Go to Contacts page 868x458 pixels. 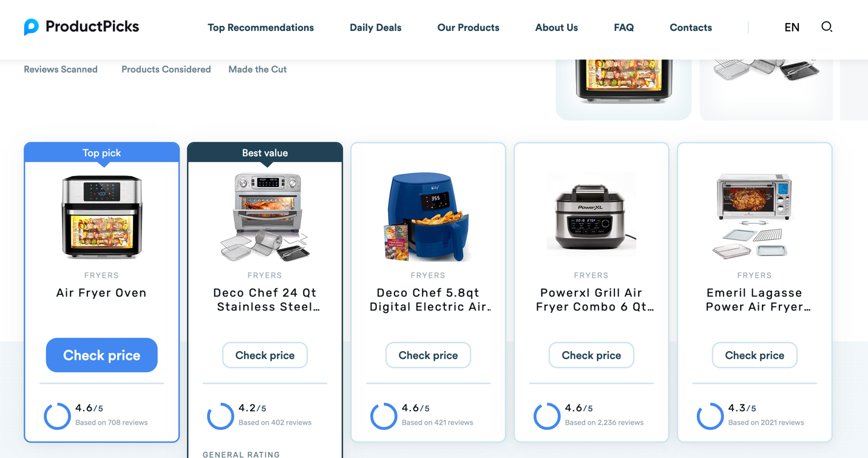tap(691, 27)
